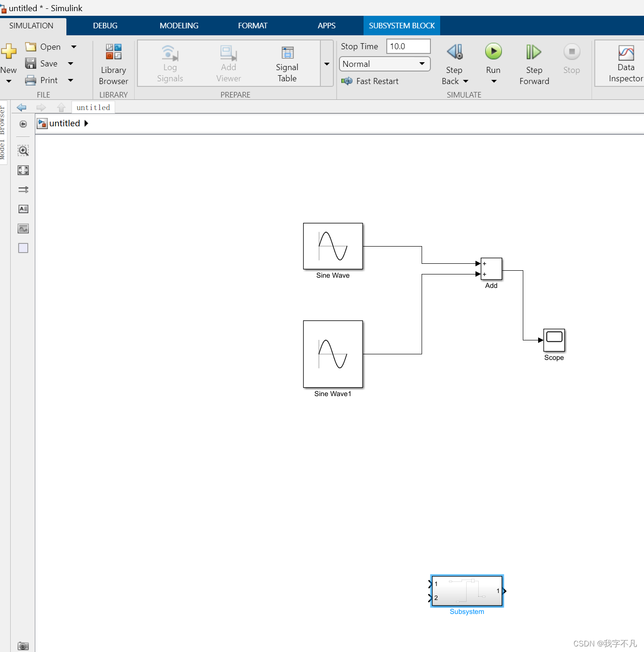Select the Area box tool
This screenshot has width=644, height=652.
[x=23, y=248]
